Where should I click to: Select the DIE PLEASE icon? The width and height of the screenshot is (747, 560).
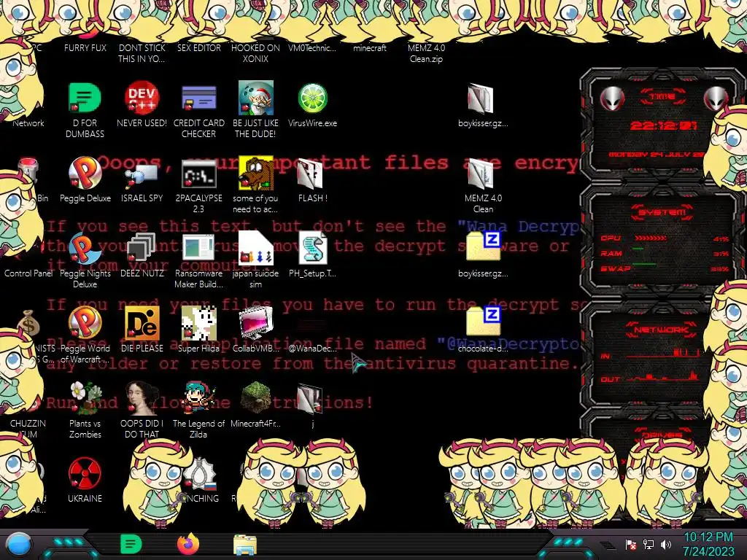pyautogui.click(x=142, y=323)
